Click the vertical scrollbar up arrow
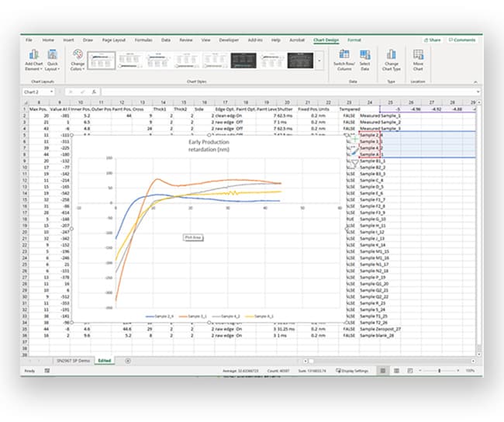Screen dimensions: 504x422 coord(479,102)
